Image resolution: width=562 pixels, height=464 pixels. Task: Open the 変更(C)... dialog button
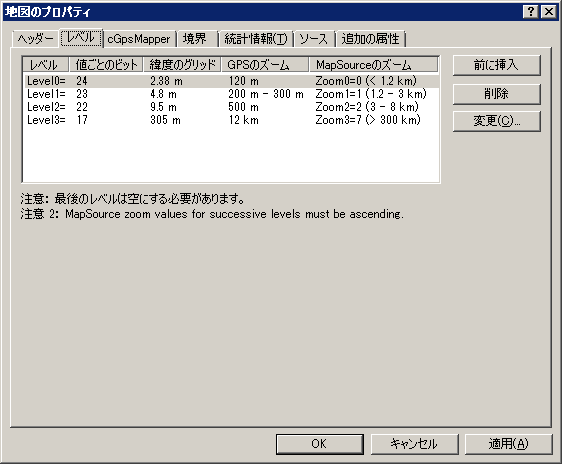pos(496,121)
